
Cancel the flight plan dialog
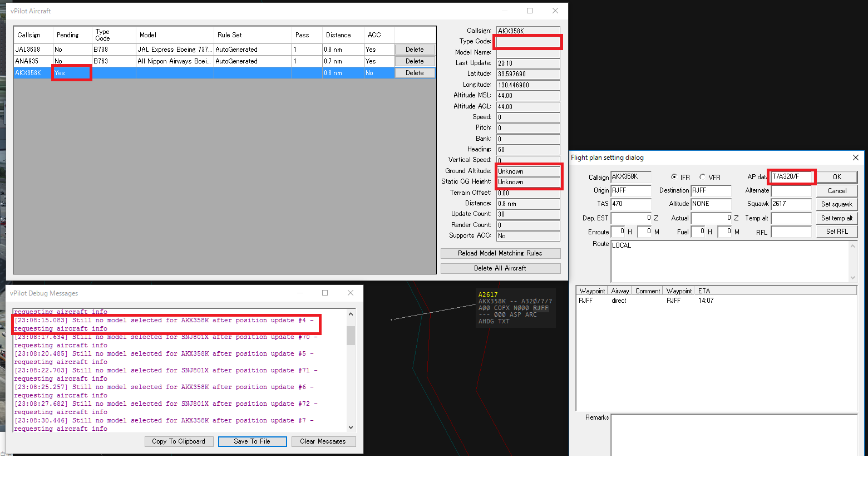tap(837, 191)
